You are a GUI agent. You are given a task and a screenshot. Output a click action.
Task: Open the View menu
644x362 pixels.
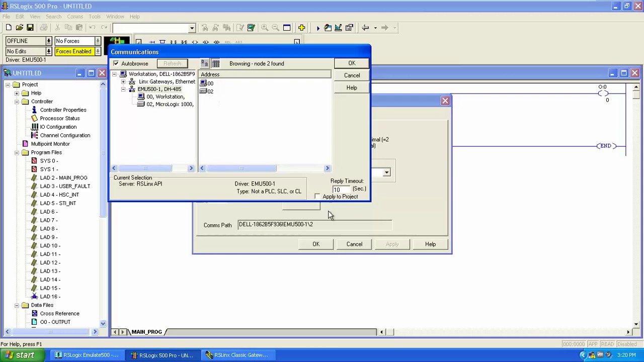35,17
